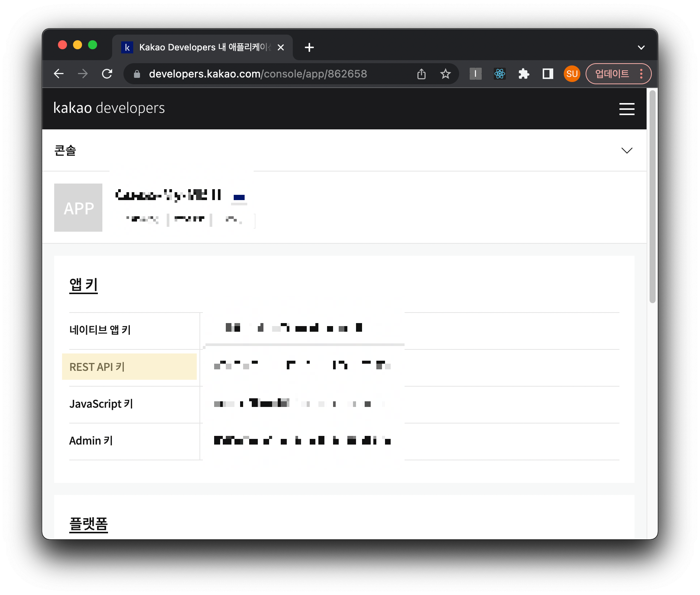Select the Kakao Developers browser tab
700x595 pixels.
pos(202,47)
